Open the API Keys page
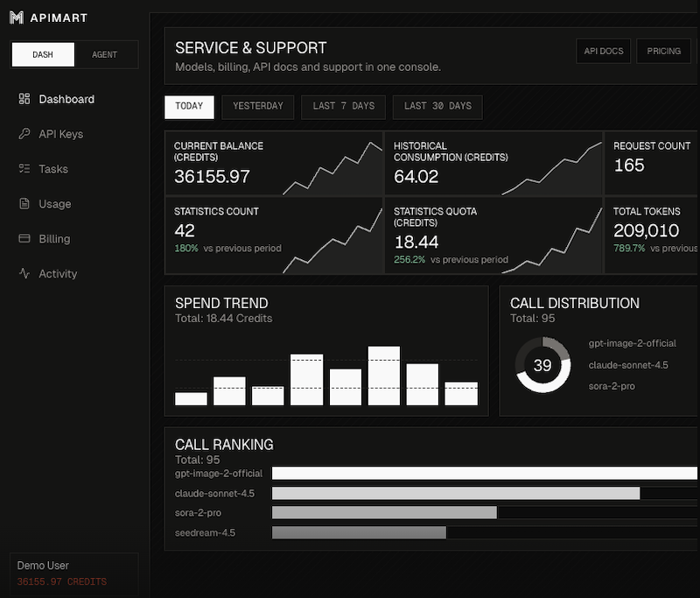 60,134
